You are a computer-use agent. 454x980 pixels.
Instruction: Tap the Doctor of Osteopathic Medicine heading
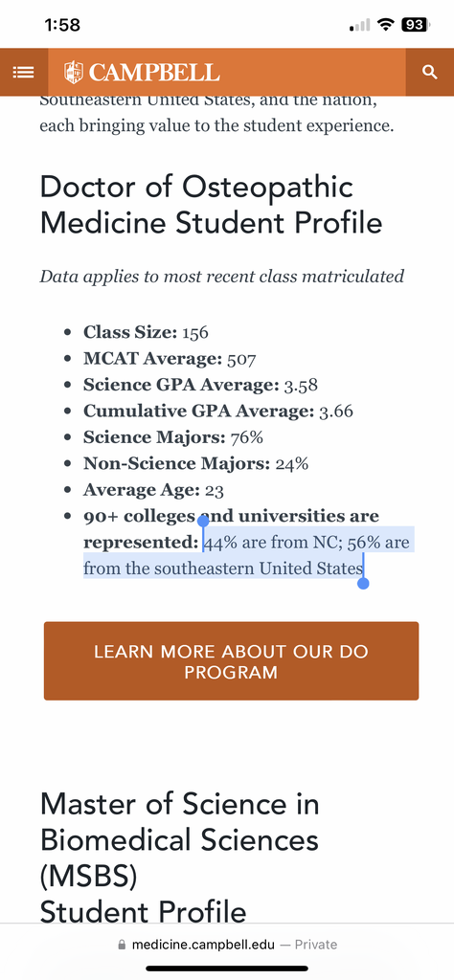click(212, 205)
